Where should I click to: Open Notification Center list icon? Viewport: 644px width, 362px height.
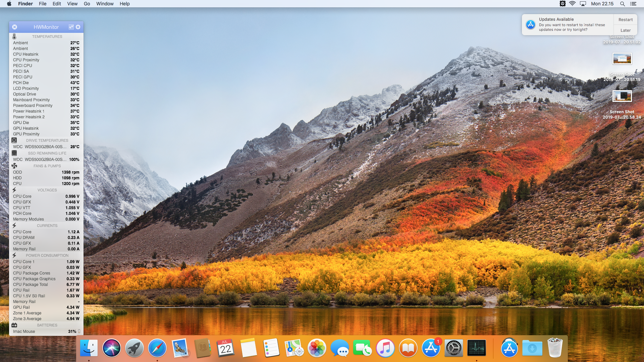633,4
